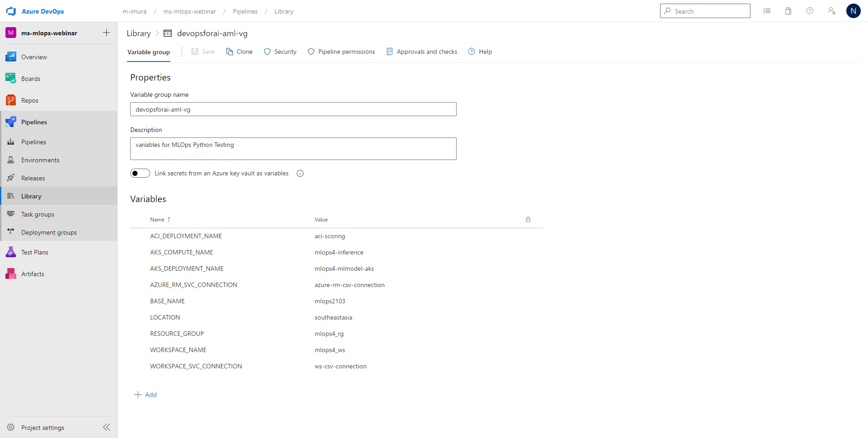This screenshot has height=438, width=868.
Task: Select Library in the sidebar
Action: click(x=59, y=196)
